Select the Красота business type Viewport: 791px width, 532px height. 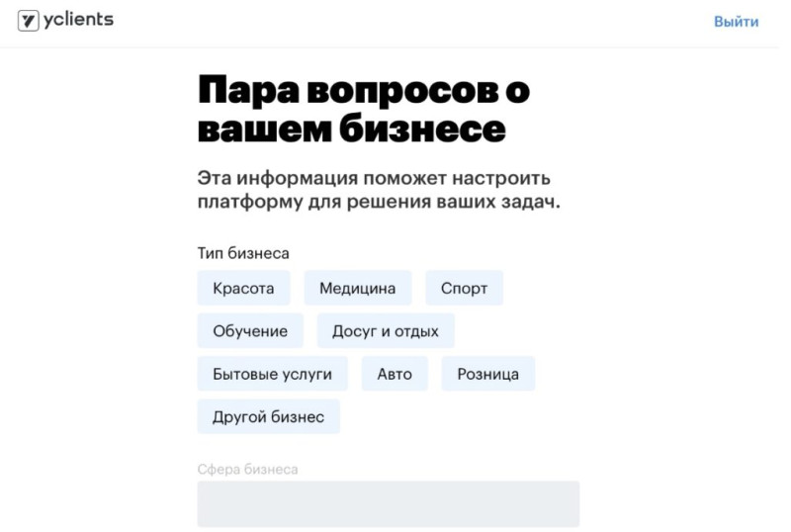(244, 289)
